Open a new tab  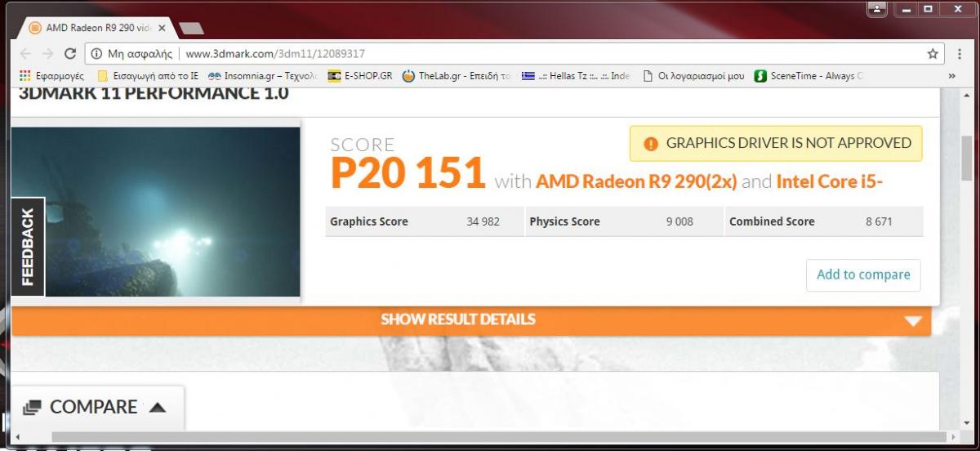(x=190, y=28)
